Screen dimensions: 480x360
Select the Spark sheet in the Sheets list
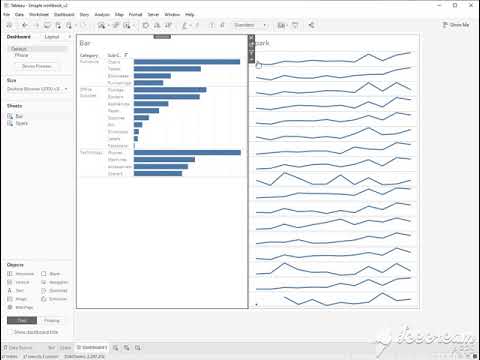pyautogui.click(x=18, y=123)
